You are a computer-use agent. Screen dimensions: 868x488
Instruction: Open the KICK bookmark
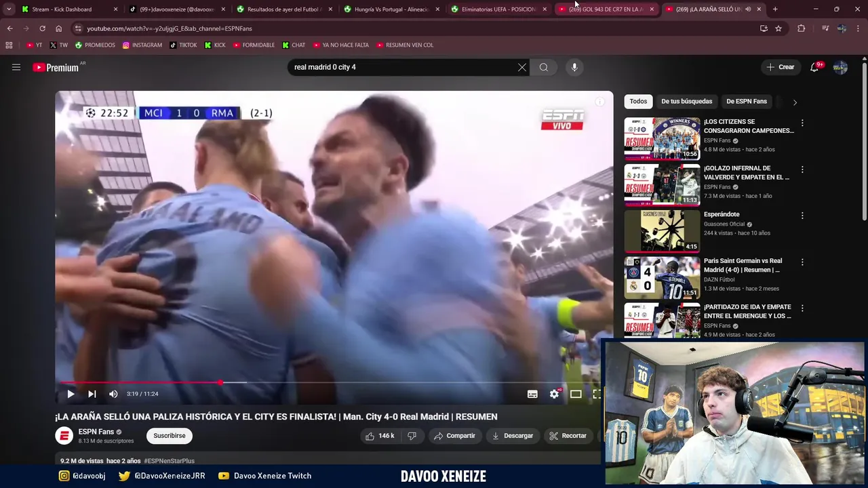[x=215, y=45]
